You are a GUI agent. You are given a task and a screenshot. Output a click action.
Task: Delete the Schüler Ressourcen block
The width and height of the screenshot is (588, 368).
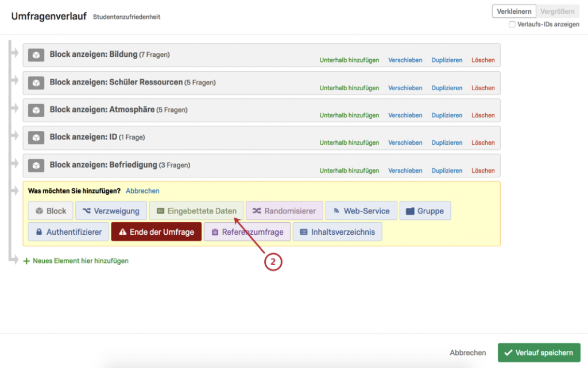coord(483,88)
